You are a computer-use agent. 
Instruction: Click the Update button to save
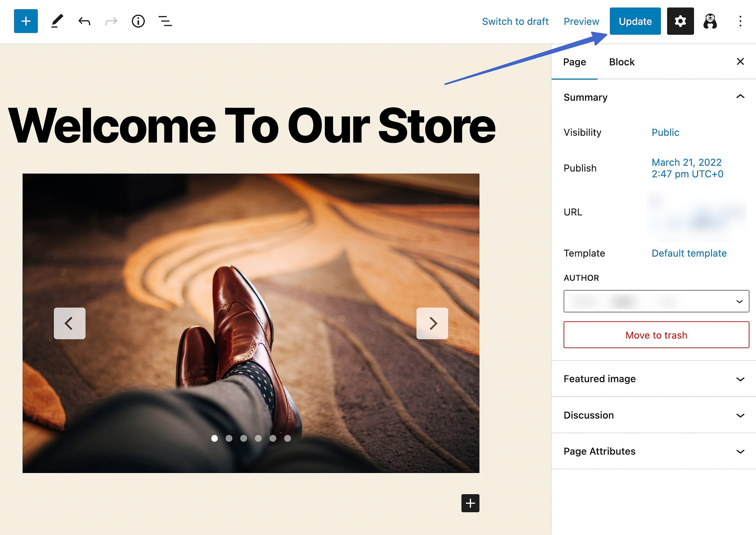point(635,21)
